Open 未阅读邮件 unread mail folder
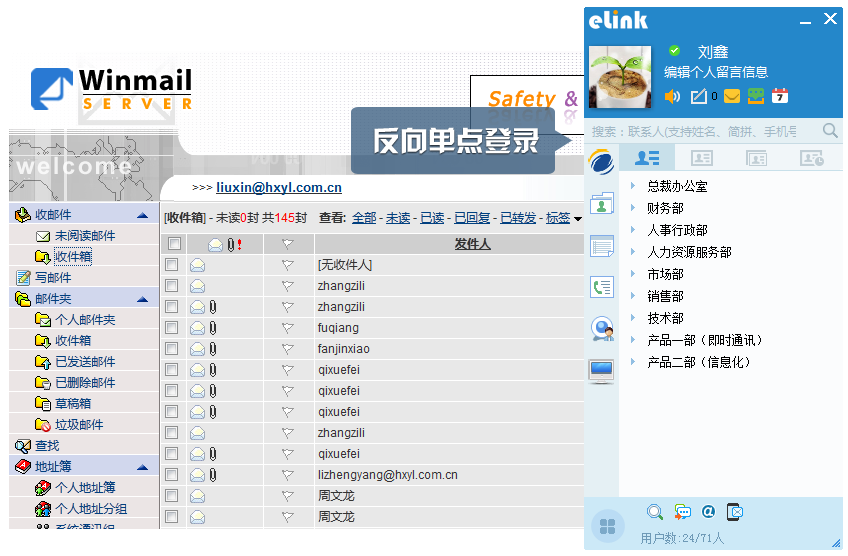 (x=85, y=236)
